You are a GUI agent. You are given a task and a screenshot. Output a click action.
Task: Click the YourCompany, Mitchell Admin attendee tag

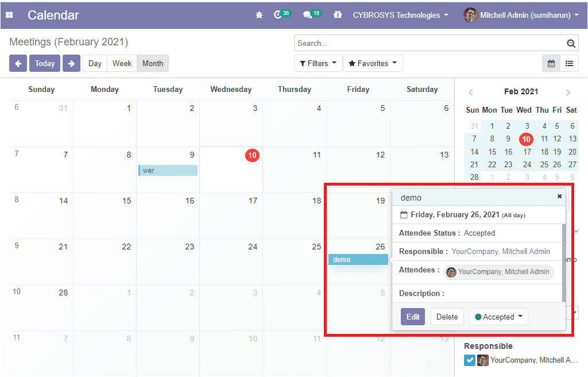(499, 272)
